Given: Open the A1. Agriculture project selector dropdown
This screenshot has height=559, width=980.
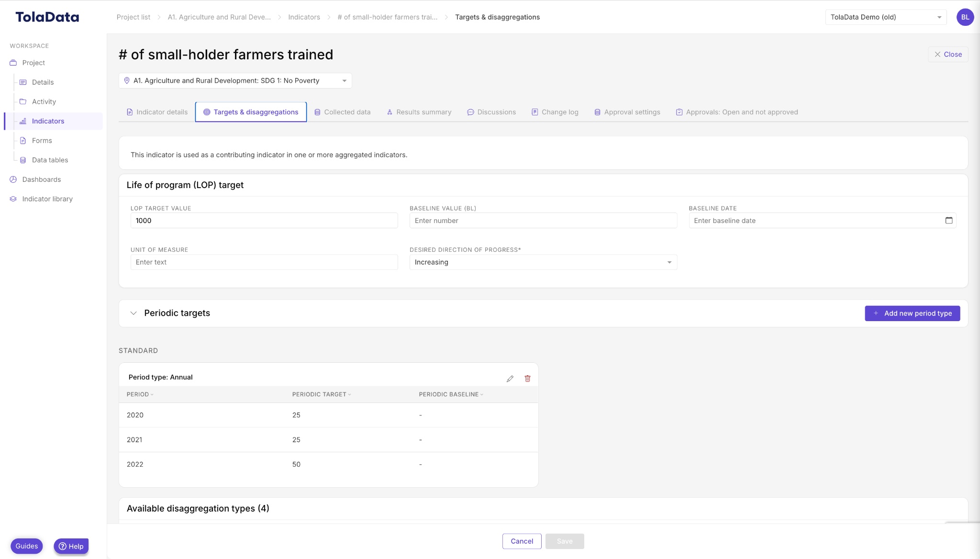Looking at the screenshot, I should (235, 81).
